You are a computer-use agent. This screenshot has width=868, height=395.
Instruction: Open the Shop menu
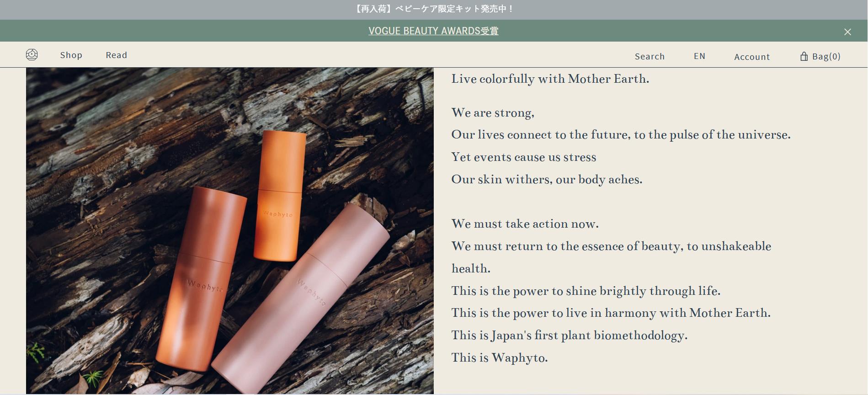click(71, 55)
